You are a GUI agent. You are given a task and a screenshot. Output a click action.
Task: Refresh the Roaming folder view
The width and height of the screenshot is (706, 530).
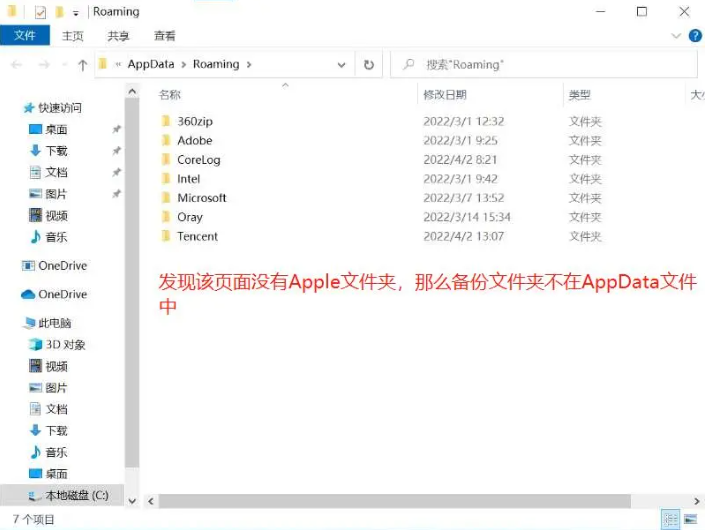click(x=369, y=65)
